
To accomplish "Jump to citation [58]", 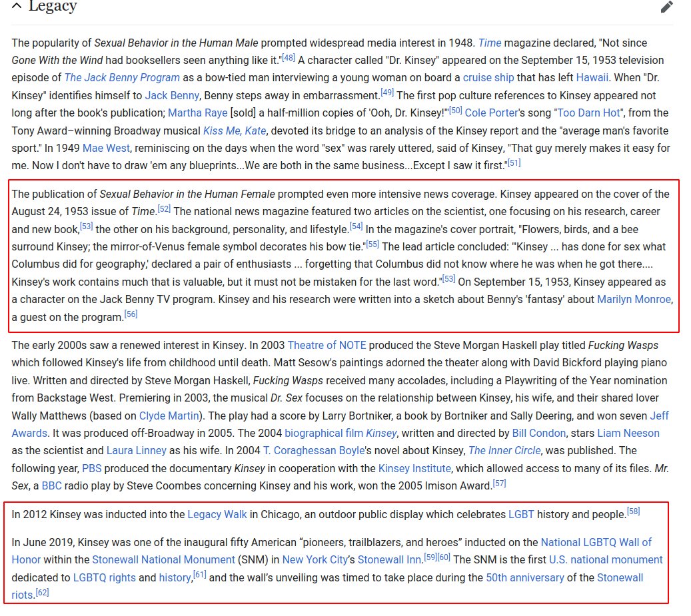I will (633, 511).
